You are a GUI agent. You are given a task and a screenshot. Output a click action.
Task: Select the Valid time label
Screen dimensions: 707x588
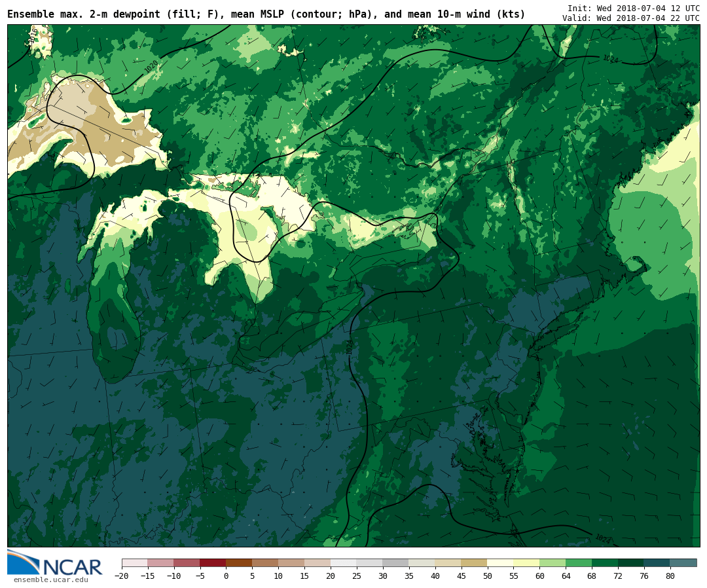tap(630, 18)
